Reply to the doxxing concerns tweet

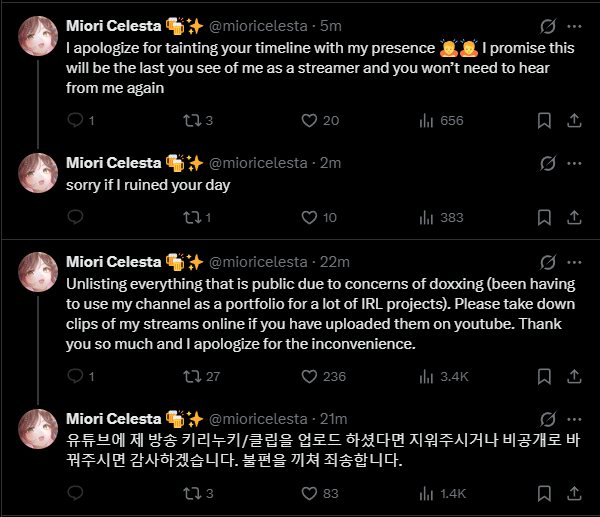75,376
